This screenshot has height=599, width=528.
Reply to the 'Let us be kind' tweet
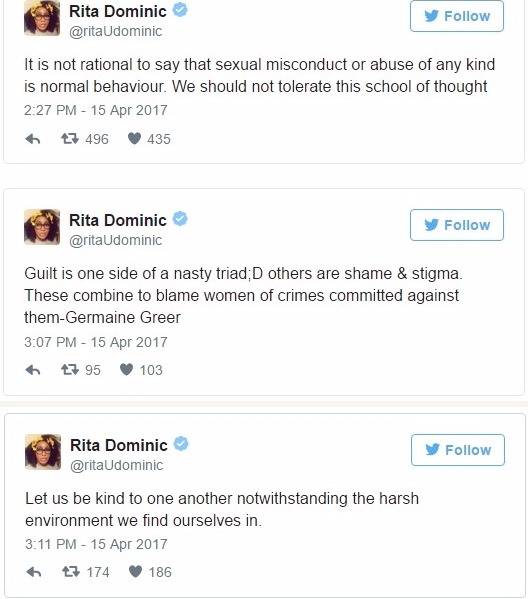[34, 572]
